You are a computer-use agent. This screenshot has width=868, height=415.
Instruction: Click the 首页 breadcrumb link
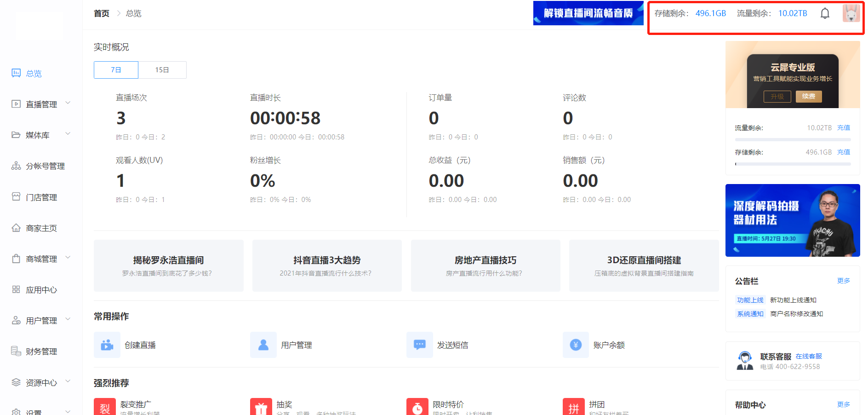pyautogui.click(x=102, y=13)
